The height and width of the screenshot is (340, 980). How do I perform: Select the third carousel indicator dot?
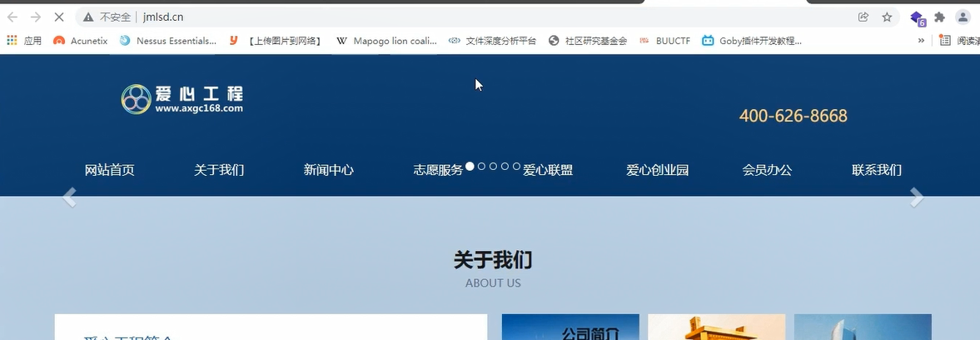[493, 167]
